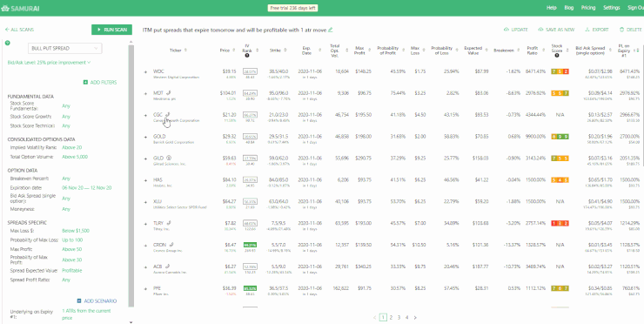Click the IV Rank help icon
The width and height of the screenshot is (644, 324).
click(x=246, y=56)
